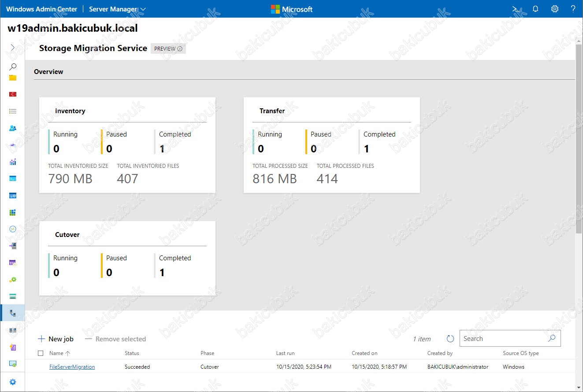Click the Microsoft logo in header
Image resolution: width=583 pixels, height=392 pixels.
292,9
